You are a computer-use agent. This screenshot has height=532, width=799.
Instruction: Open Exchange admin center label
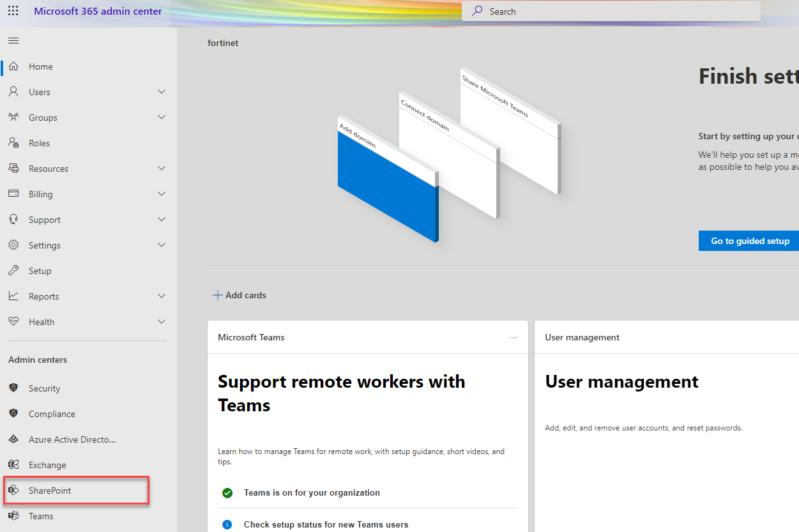click(x=47, y=465)
